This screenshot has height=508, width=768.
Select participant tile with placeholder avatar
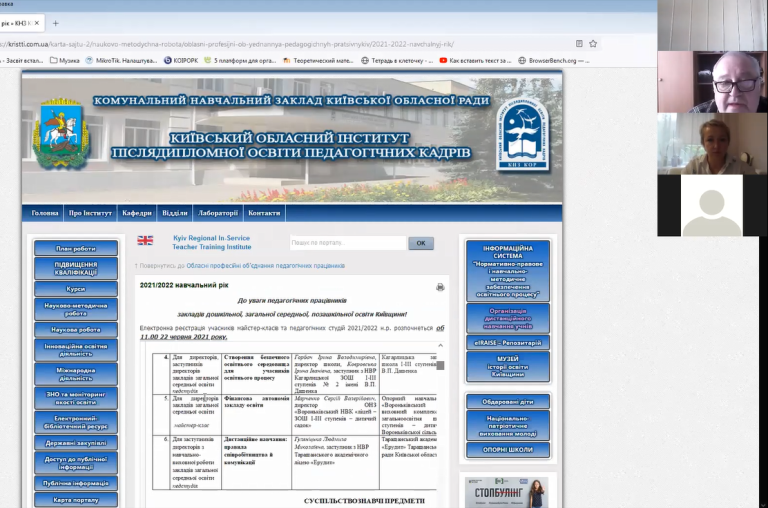pos(712,205)
